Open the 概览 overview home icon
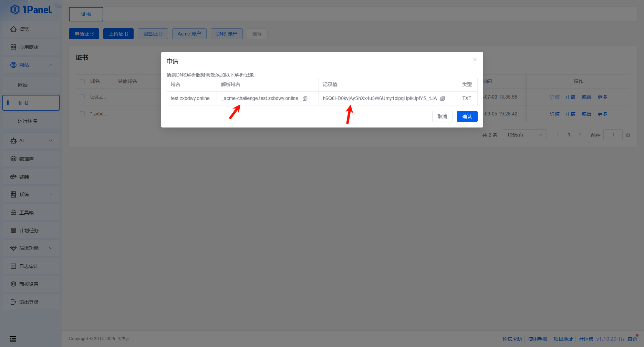 coord(13,29)
